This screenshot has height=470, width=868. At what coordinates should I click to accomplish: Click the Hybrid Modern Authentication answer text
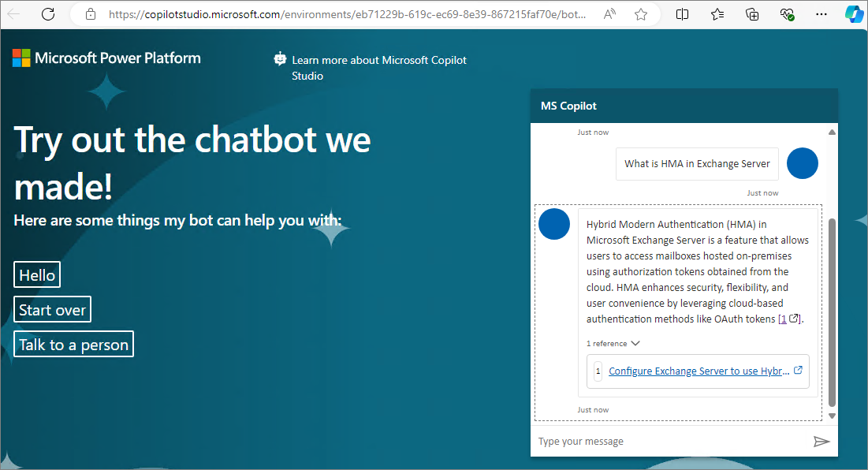pos(698,272)
